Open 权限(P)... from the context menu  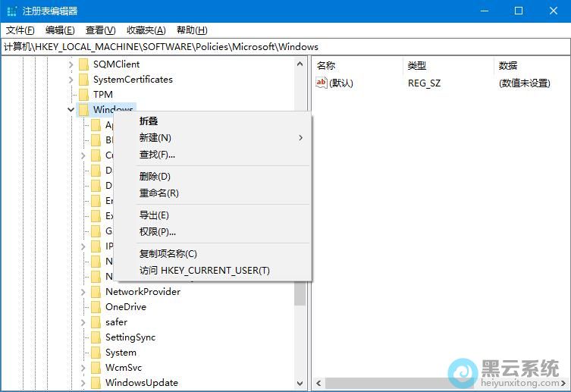[213, 231]
